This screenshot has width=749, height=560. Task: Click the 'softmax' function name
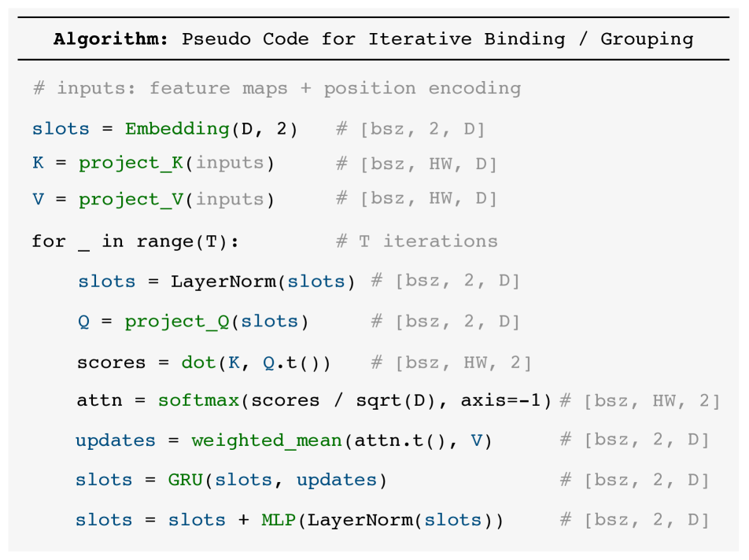[198, 400]
